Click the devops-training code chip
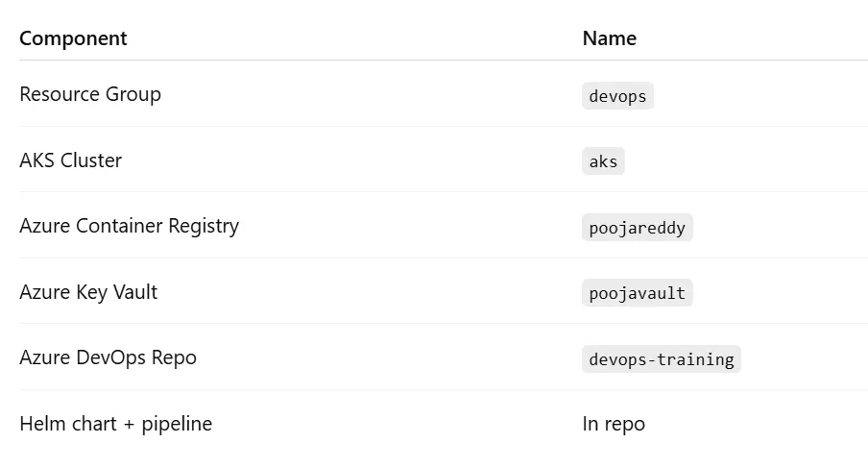This screenshot has height=468, width=868. tap(661, 359)
